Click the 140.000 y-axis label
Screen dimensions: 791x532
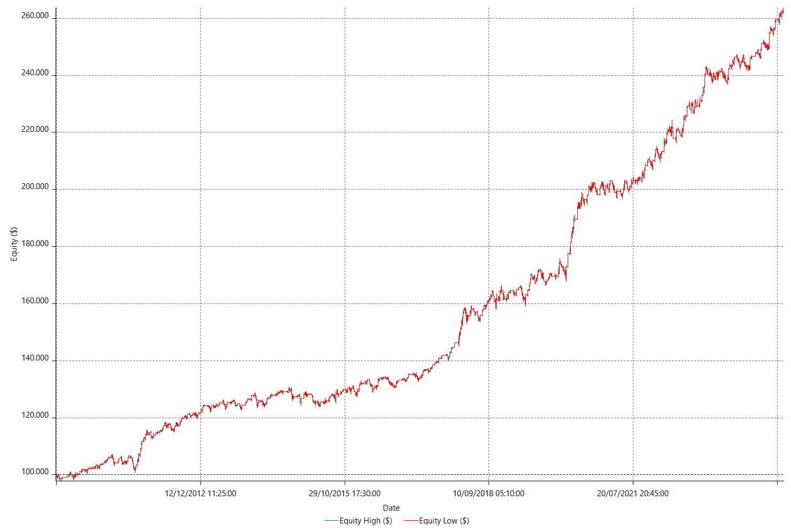pos(35,358)
